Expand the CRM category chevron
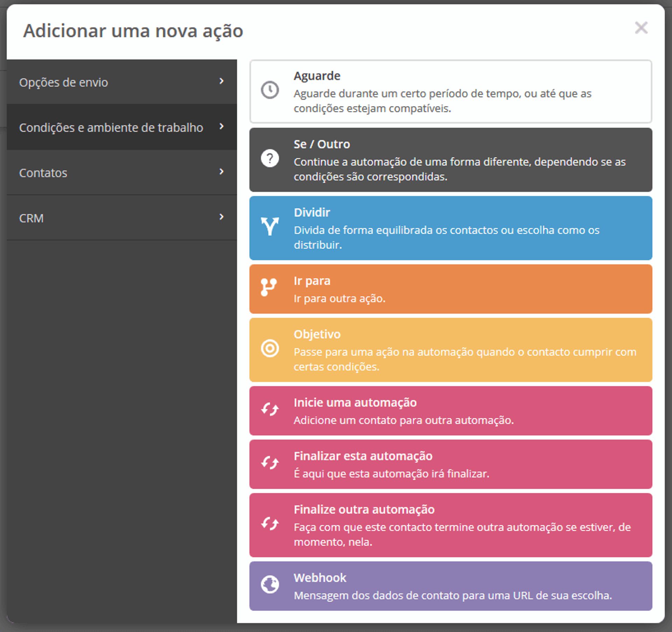The width and height of the screenshot is (672, 632). tap(221, 217)
